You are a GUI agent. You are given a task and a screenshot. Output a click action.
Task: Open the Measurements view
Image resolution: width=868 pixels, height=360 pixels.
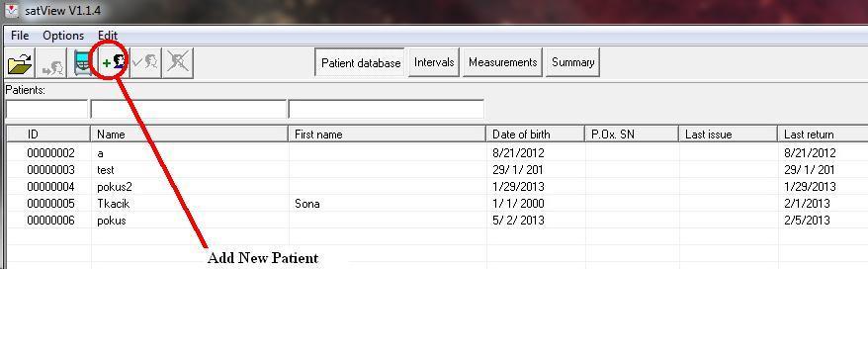click(x=502, y=62)
